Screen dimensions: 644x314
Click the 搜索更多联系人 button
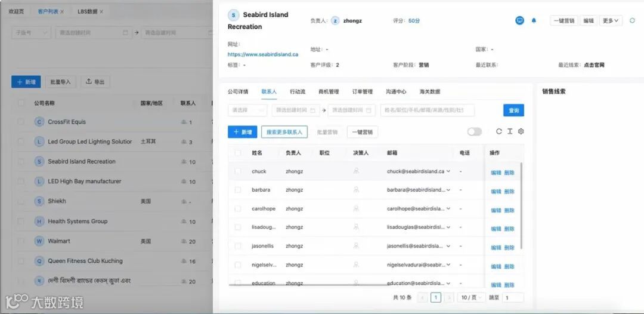284,132
